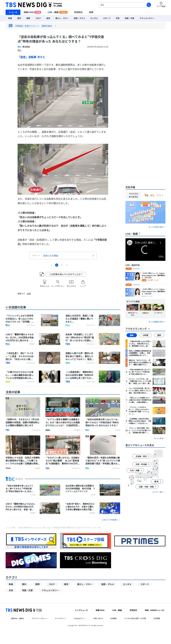
Task: Click プライバシーポリシー footer link
Action: pyautogui.click(x=39, y=618)
